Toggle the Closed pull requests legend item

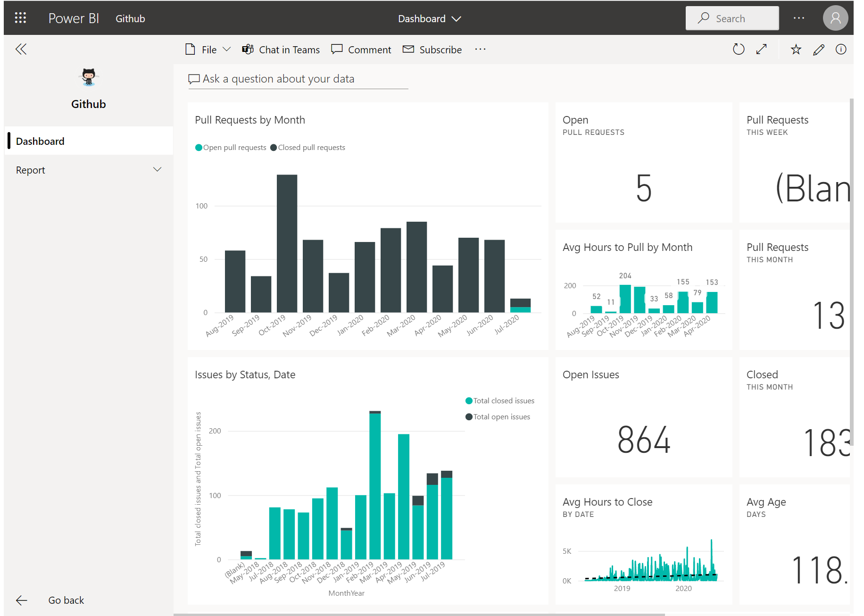click(307, 148)
